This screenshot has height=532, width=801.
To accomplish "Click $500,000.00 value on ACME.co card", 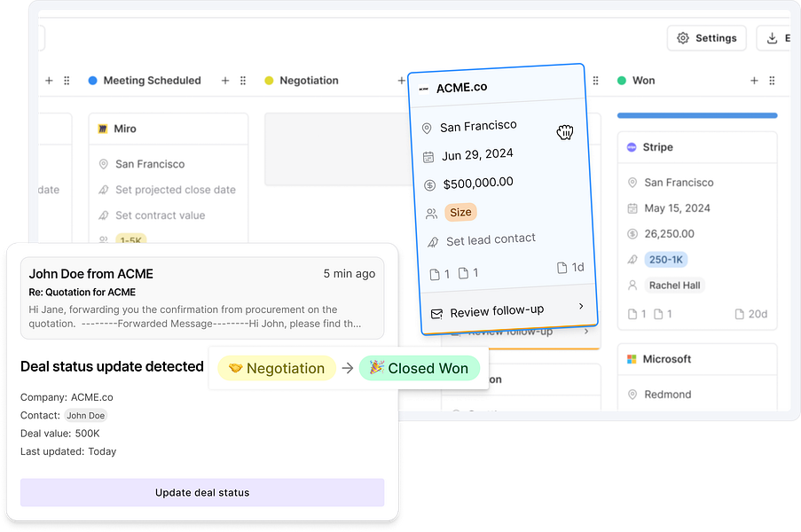I will [478, 183].
